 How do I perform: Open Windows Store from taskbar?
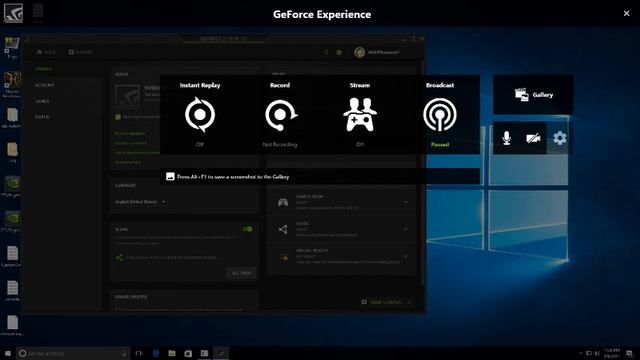click(x=188, y=353)
